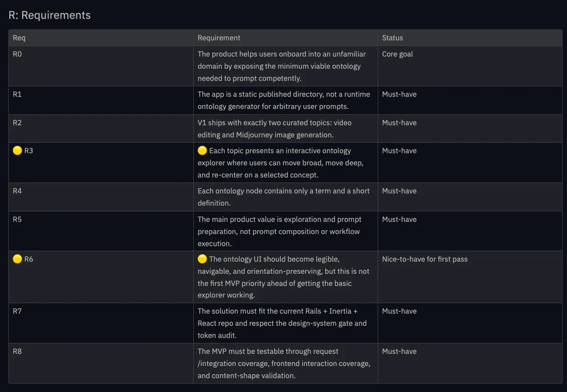Click the yellow circle beside R6 label
Viewport: 567px width, 392px height.
point(17,259)
